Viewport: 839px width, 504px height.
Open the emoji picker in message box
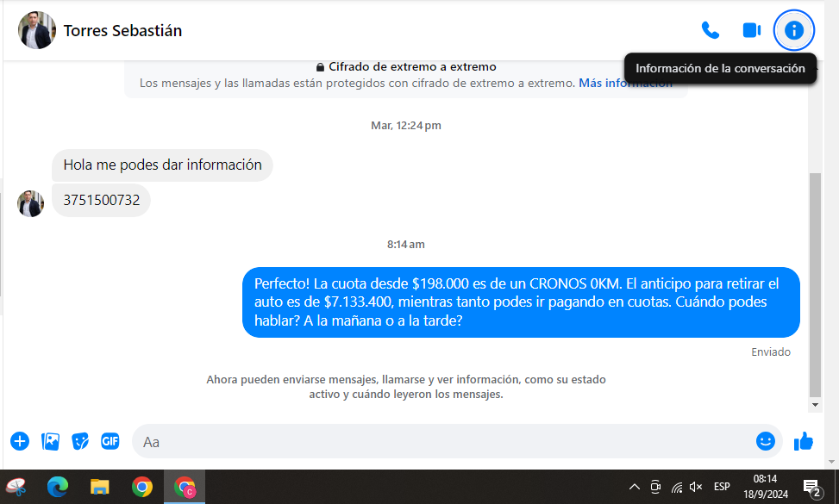pos(765,441)
